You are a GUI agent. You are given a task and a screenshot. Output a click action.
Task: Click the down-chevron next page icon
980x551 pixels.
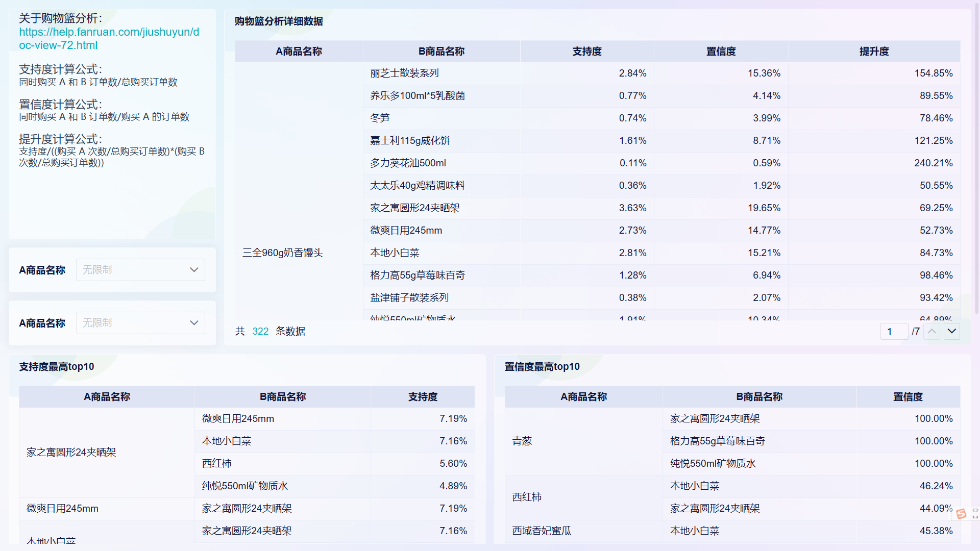coord(951,331)
